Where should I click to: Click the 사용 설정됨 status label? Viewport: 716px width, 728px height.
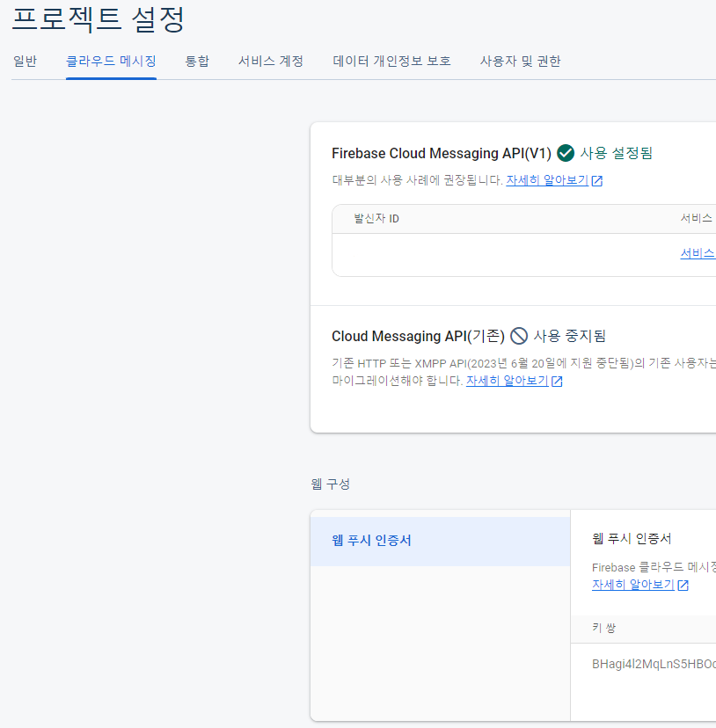(x=616, y=153)
